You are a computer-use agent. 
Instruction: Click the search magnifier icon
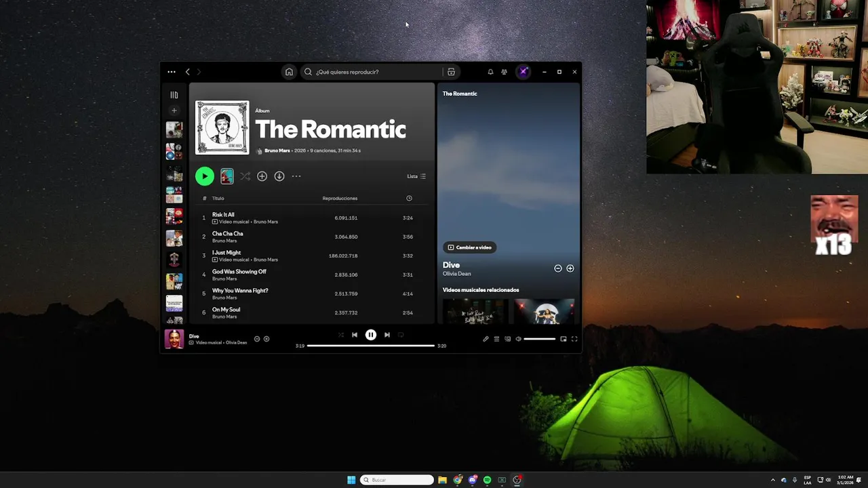coord(308,72)
